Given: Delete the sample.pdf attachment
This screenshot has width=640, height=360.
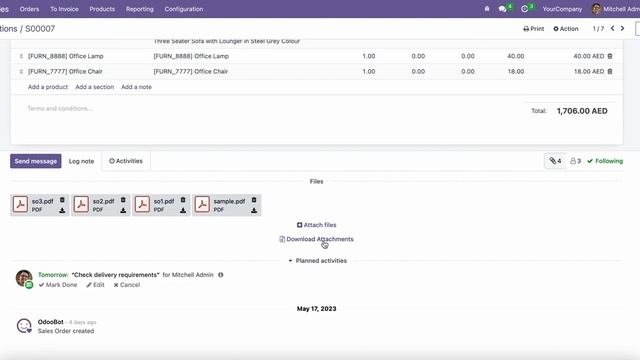Looking at the screenshot, I should (x=254, y=200).
